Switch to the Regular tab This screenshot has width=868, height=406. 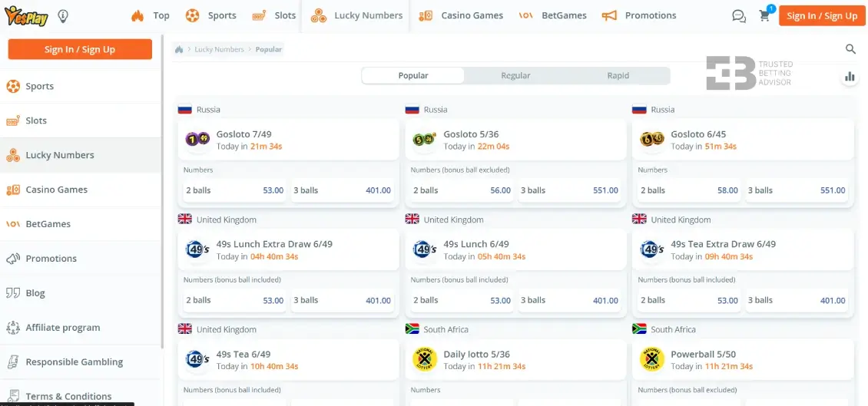tap(515, 75)
